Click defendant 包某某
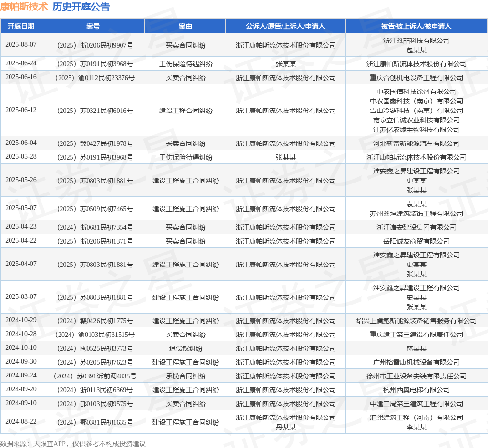The image size is (488, 448). click(x=417, y=50)
